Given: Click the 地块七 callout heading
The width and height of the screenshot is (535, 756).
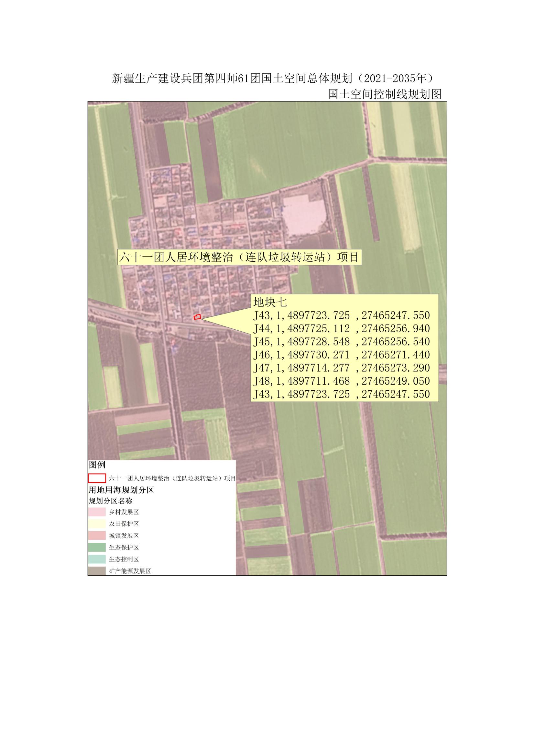Looking at the screenshot, I should tap(270, 302).
